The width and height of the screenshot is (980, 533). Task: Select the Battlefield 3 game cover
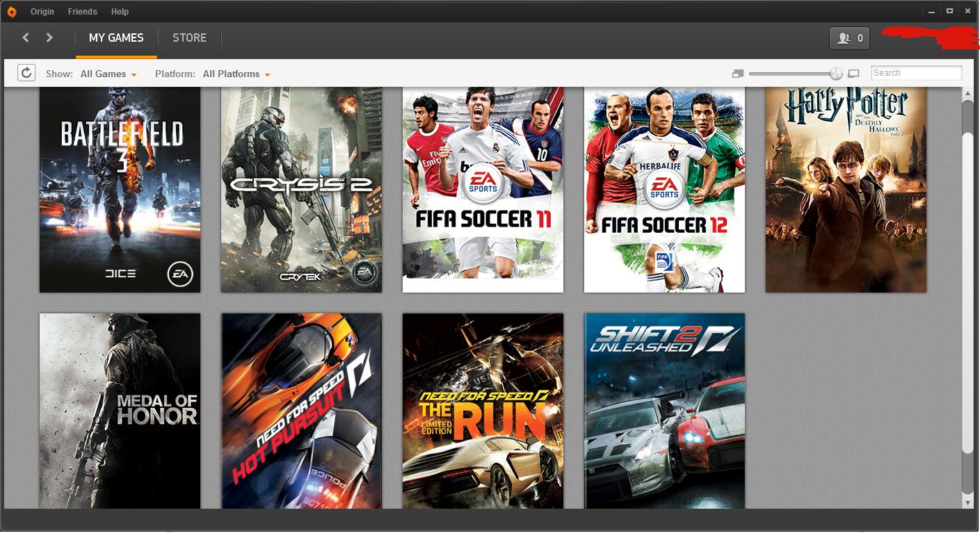coord(120,190)
